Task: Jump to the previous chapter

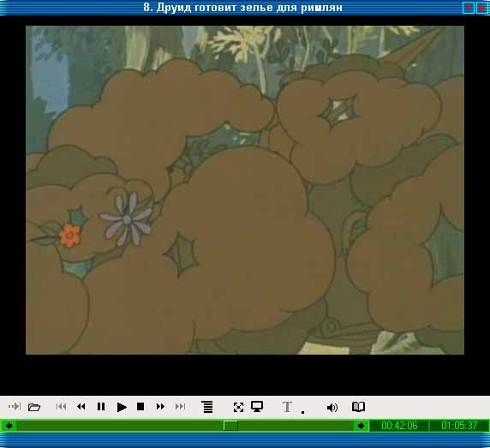Action: [61, 406]
